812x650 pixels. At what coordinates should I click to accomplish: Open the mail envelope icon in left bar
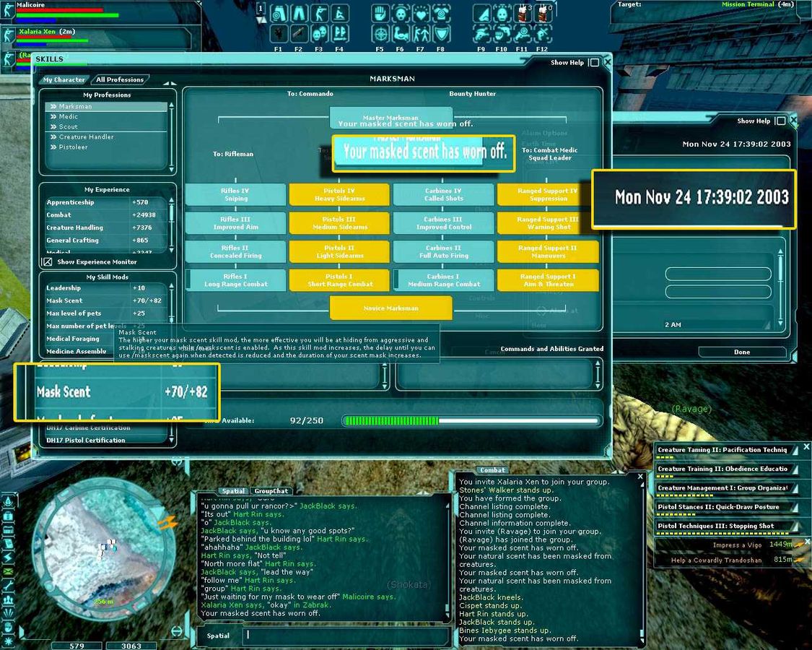[x=9, y=572]
